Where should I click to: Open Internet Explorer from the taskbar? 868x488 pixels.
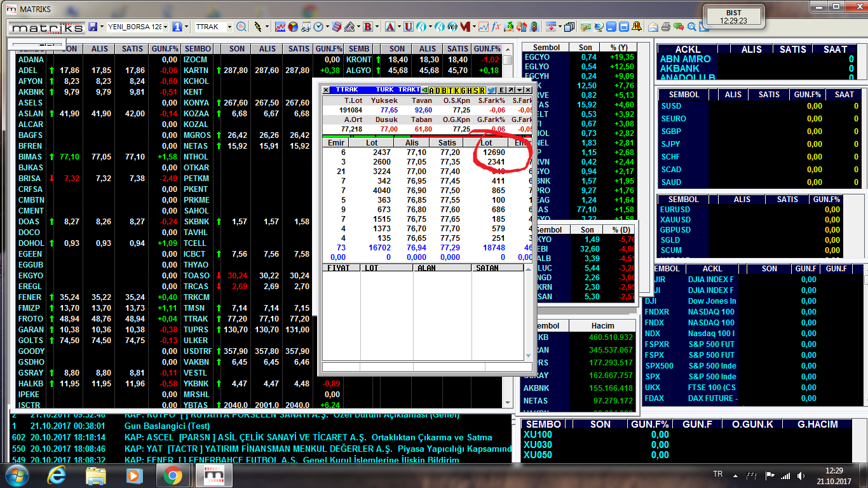tap(57, 475)
